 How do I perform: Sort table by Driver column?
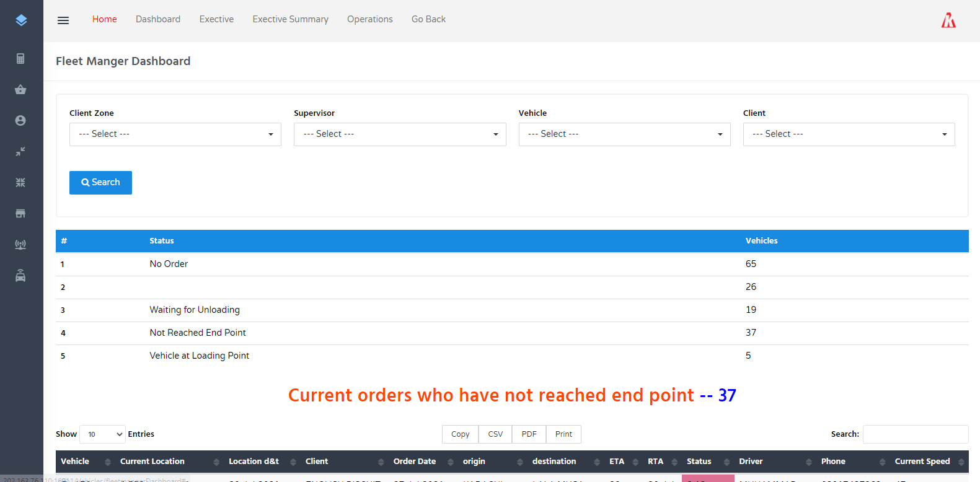775,462
